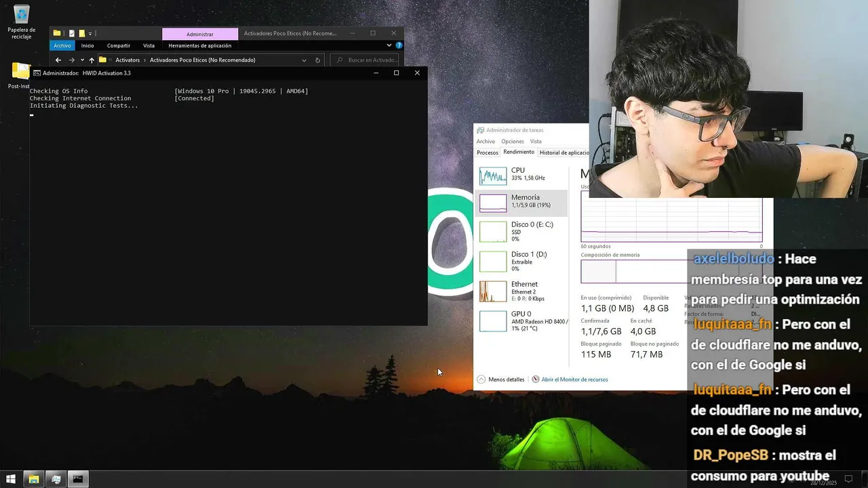The height and width of the screenshot is (488, 868).
Task: Click the Composición de memoria bar
Action: point(634,271)
